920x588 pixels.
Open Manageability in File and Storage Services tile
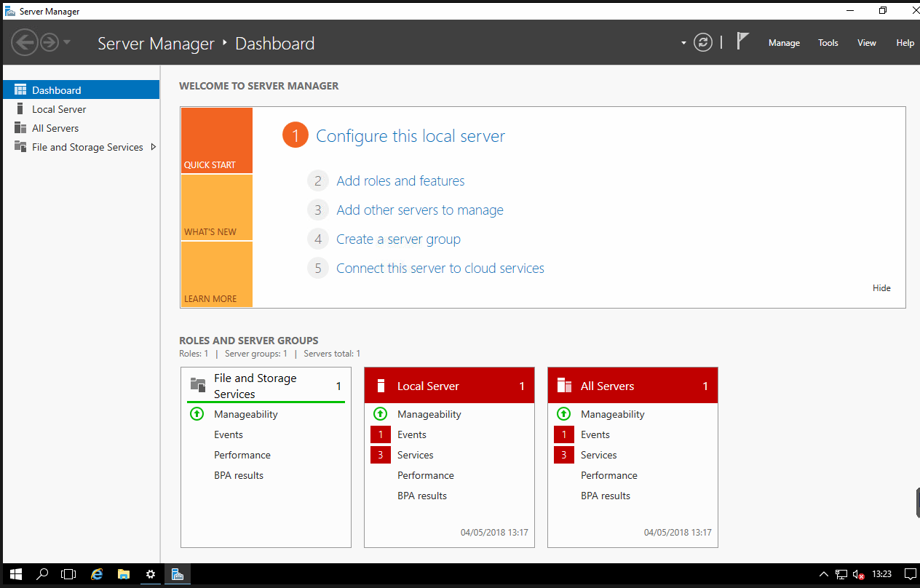coord(246,414)
